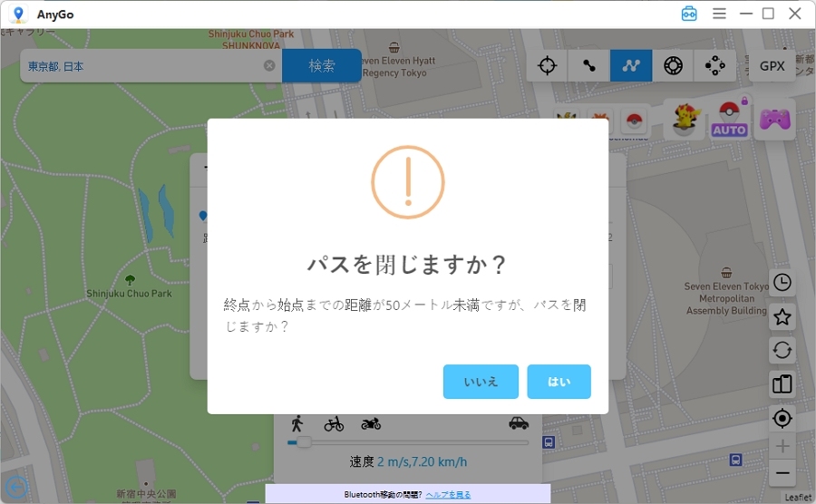Screen dimensions: 816x504
Task: Open the multi-device panel icon
Action: click(x=782, y=384)
